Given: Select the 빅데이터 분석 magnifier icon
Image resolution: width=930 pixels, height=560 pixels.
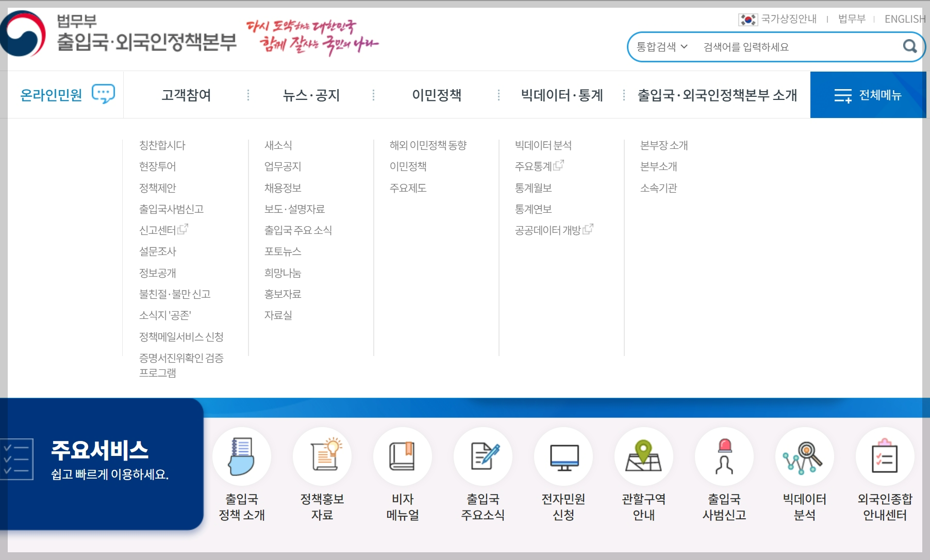Looking at the screenshot, I should tap(805, 456).
